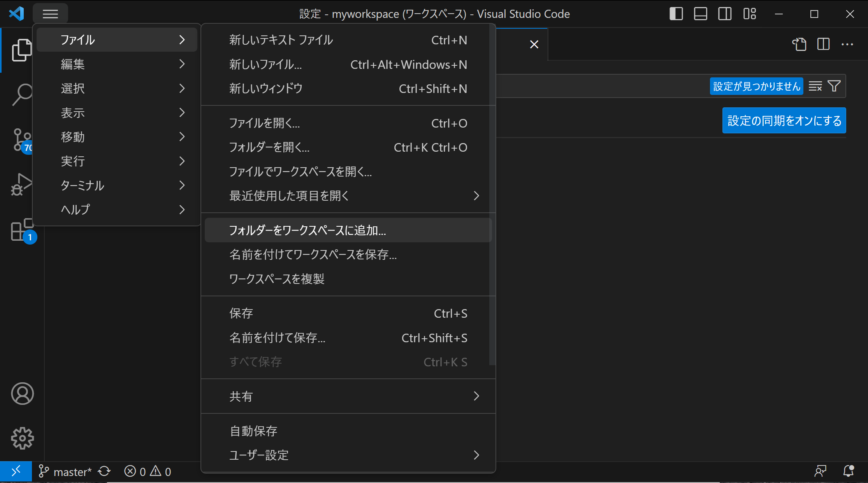Close the Settings editor tab
This screenshot has height=483, width=868.
click(534, 44)
